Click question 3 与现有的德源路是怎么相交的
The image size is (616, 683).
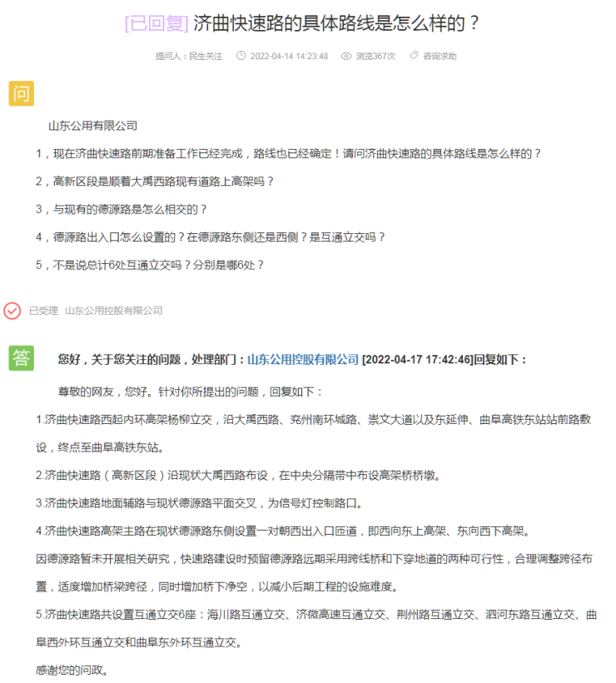121,210
